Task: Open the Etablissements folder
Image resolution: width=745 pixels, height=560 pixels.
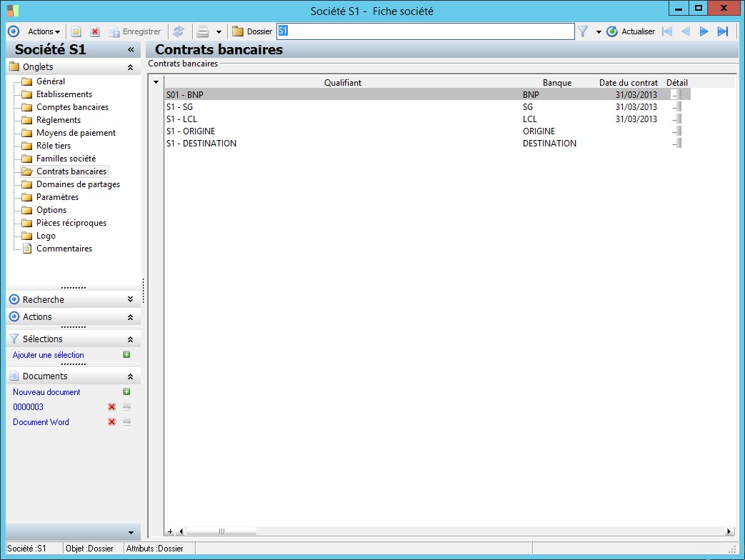Action: pos(64,94)
